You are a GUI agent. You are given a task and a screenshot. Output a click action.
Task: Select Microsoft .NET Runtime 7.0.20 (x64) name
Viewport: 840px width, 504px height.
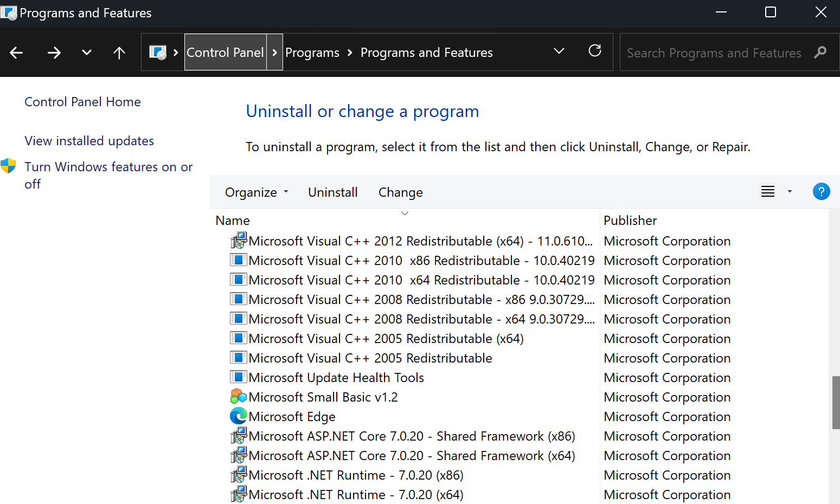pos(356,495)
